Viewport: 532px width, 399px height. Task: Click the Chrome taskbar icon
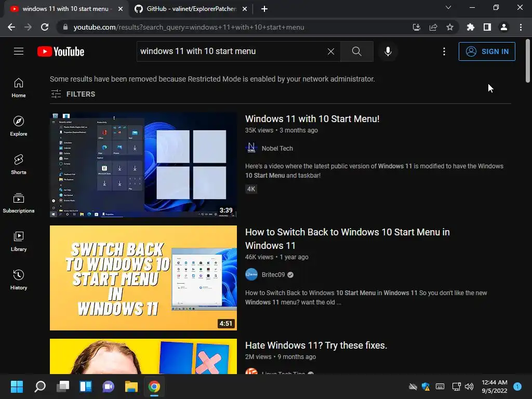154,387
